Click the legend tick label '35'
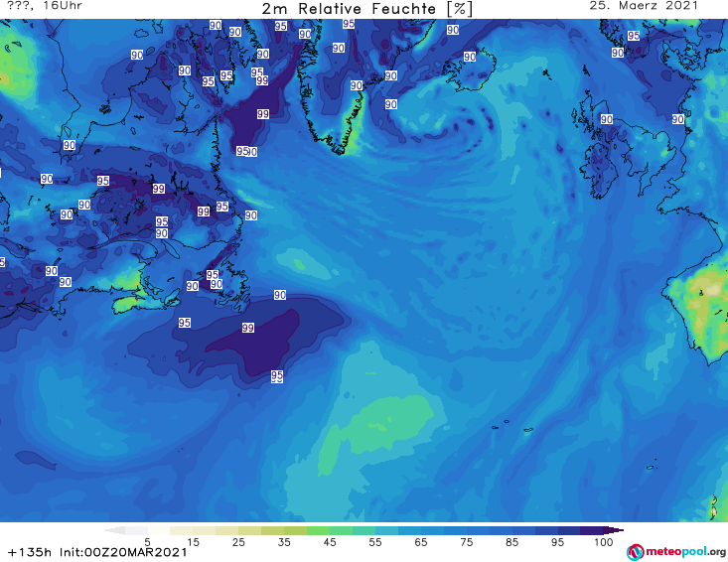This screenshot has width=728, height=562. click(284, 542)
